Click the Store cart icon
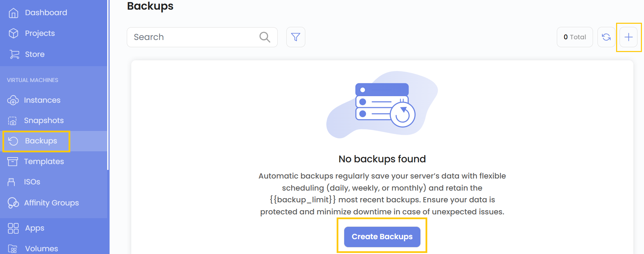 click(x=13, y=54)
